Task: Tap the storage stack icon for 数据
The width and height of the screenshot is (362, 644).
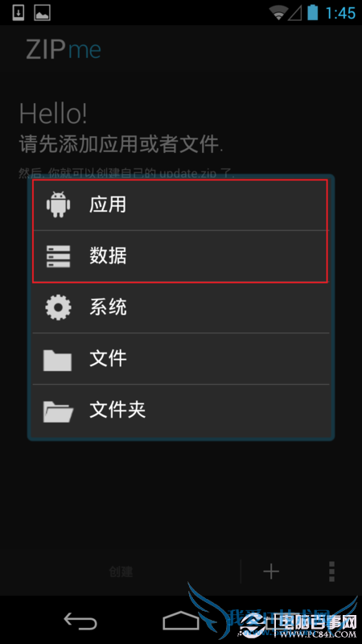Action: [58, 256]
